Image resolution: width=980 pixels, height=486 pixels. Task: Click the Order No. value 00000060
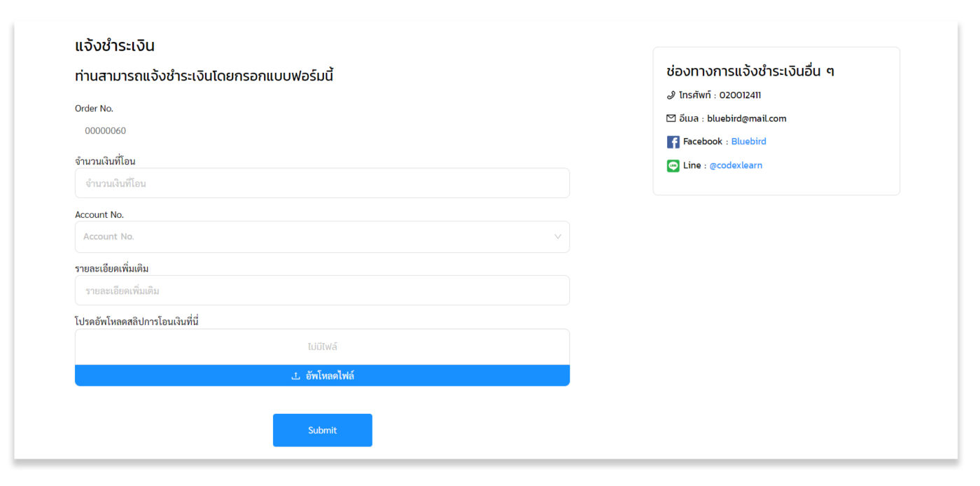click(106, 131)
